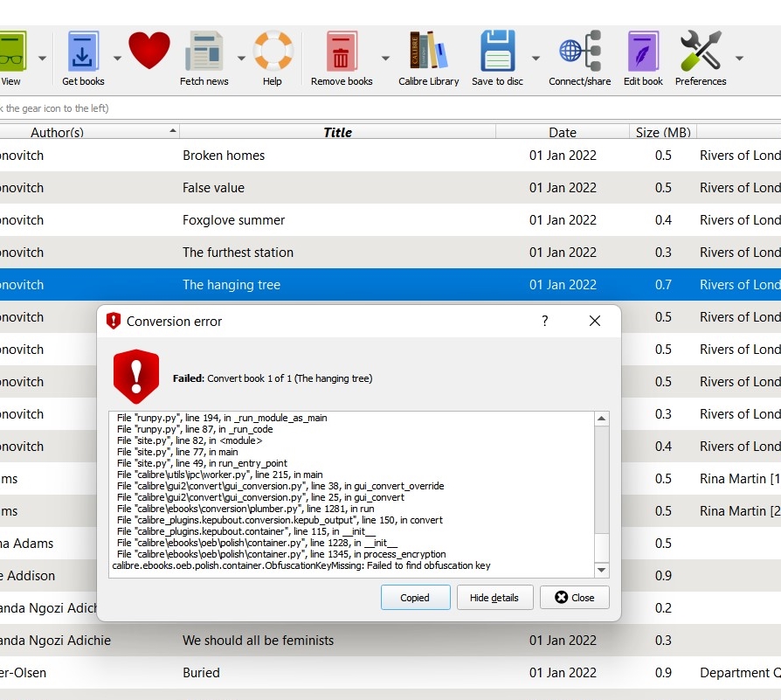Expand the Fetch news dropdown arrow
This screenshot has width=781, height=700.
point(242,59)
